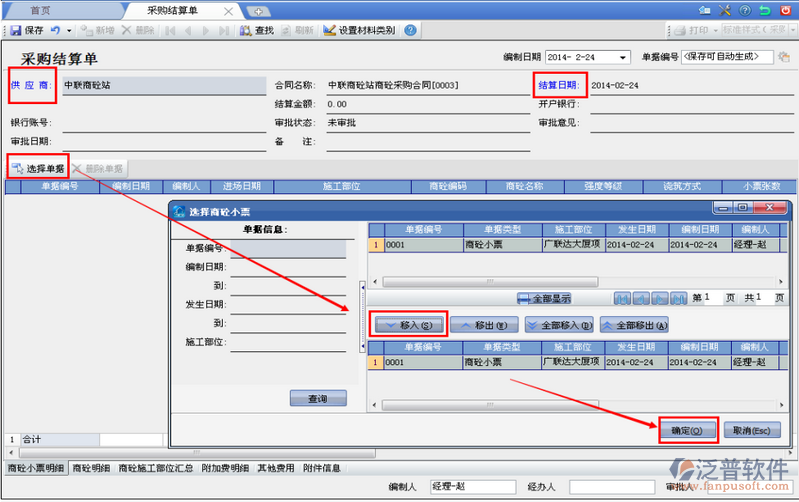Open the 编制日期 date dropdown
Screen dimensions: 799x502
coord(624,57)
